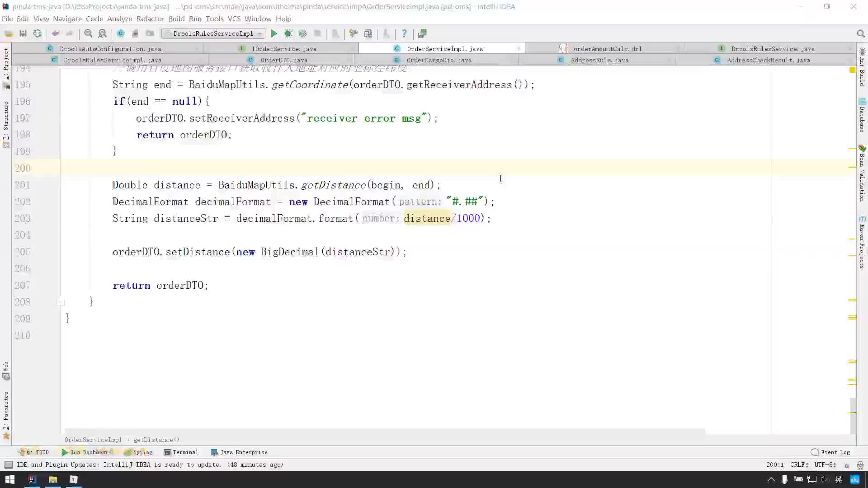Open the run configuration DroolsRulesServiceImpl dropdown

click(213, 33)
